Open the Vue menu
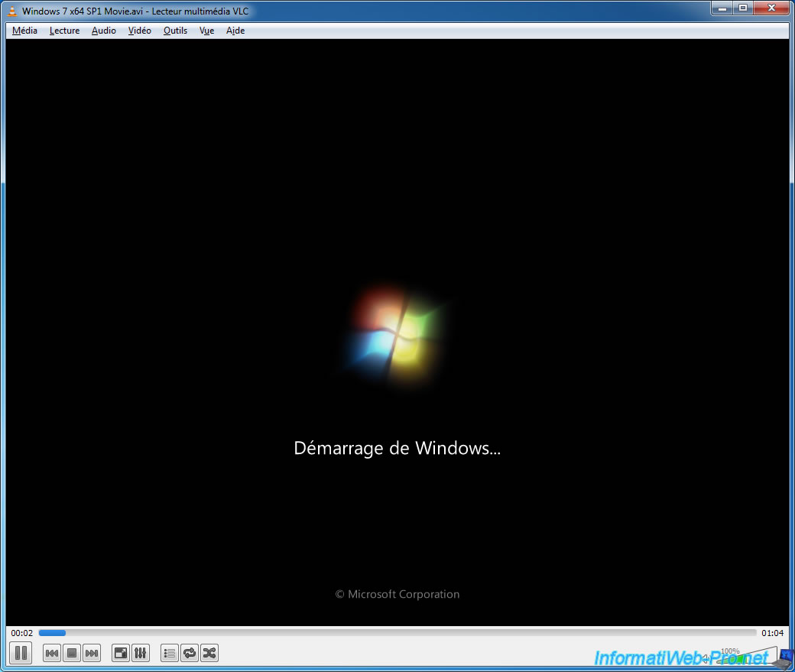The width and height of the screenshot is (795, 672). point(207,31)
